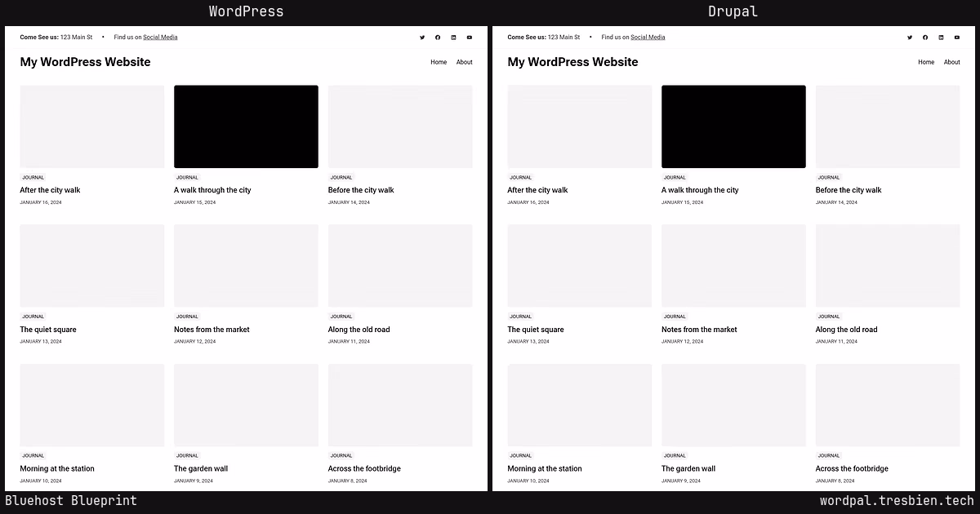Click Journal tag above The garden wall, Drupal pane

point(675,456)
